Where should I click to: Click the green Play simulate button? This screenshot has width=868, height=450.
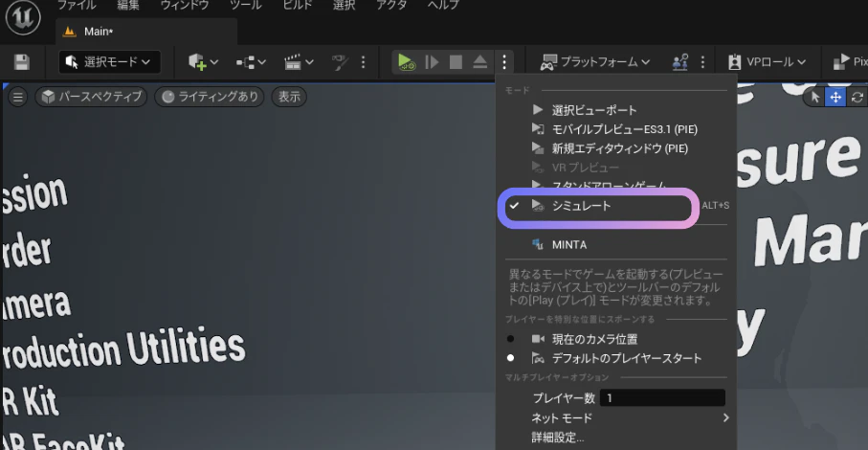point(405,62)
